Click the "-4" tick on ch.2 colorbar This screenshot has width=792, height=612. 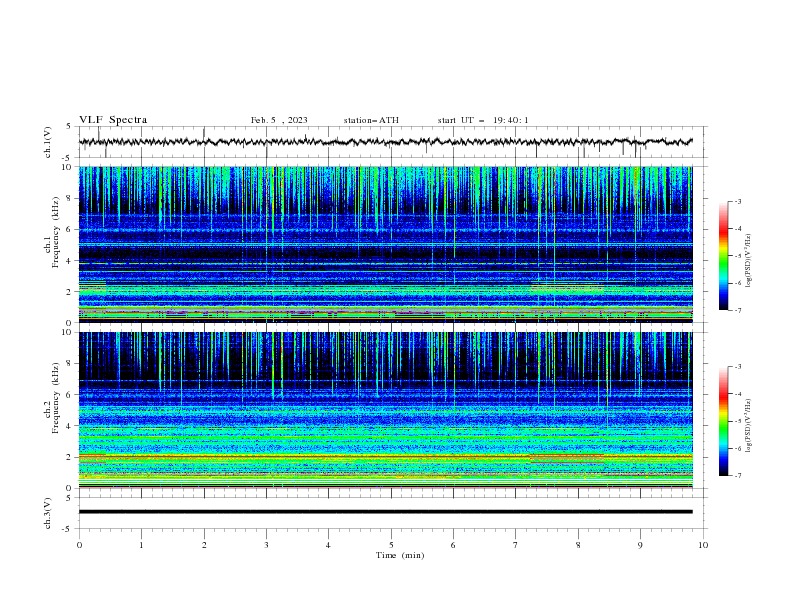click(737, 394)
